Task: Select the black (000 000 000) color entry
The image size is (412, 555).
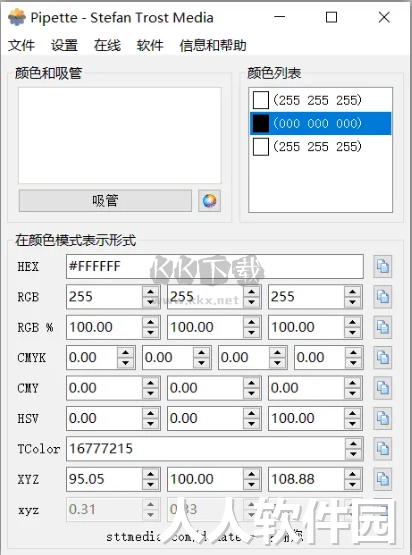Action: (320, 124)
